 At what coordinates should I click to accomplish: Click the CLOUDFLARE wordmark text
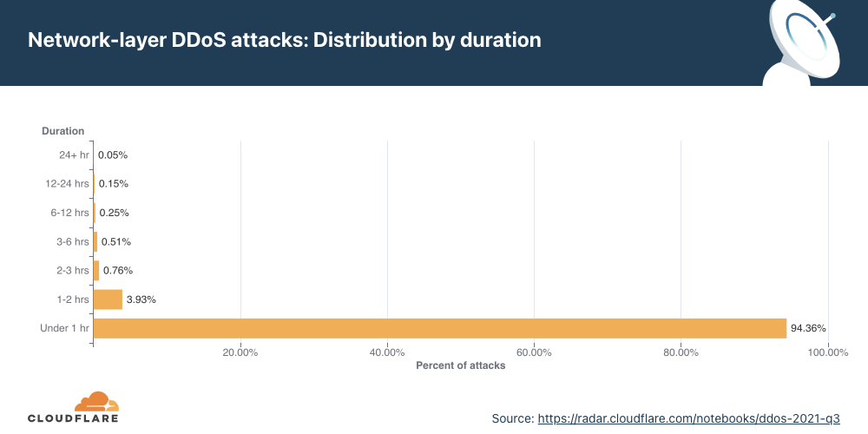pyautogui.click(x=73, y=418)
